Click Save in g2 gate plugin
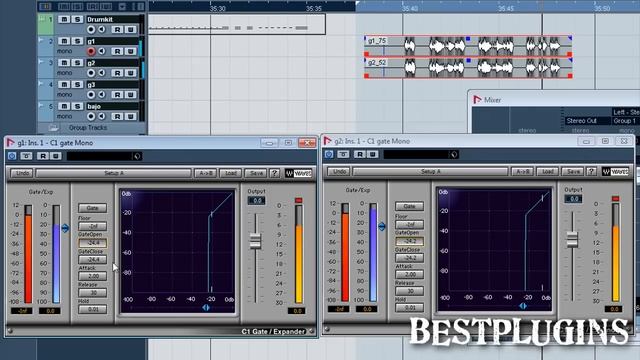 coord(573,171)
